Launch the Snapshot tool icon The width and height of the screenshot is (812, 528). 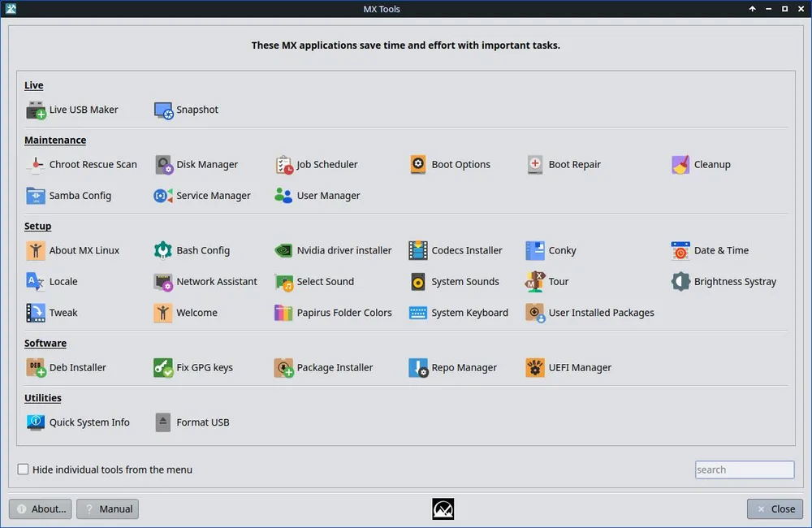pos(163,110)
